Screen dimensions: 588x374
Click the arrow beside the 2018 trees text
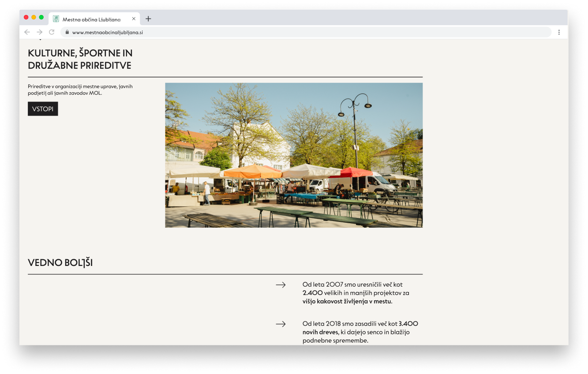281,324
